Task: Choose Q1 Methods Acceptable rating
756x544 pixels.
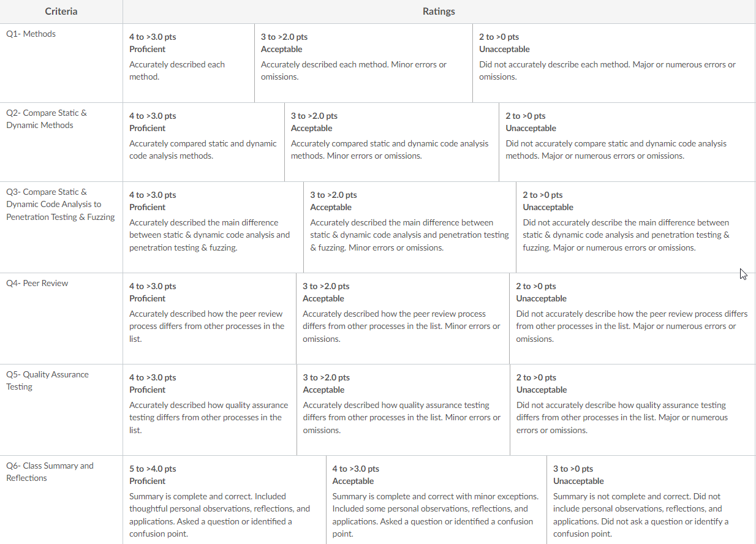Action: tap(363, 63)
